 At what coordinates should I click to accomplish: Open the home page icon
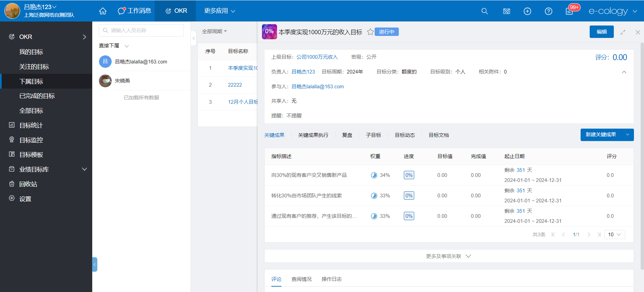click(x=103, y=11)
